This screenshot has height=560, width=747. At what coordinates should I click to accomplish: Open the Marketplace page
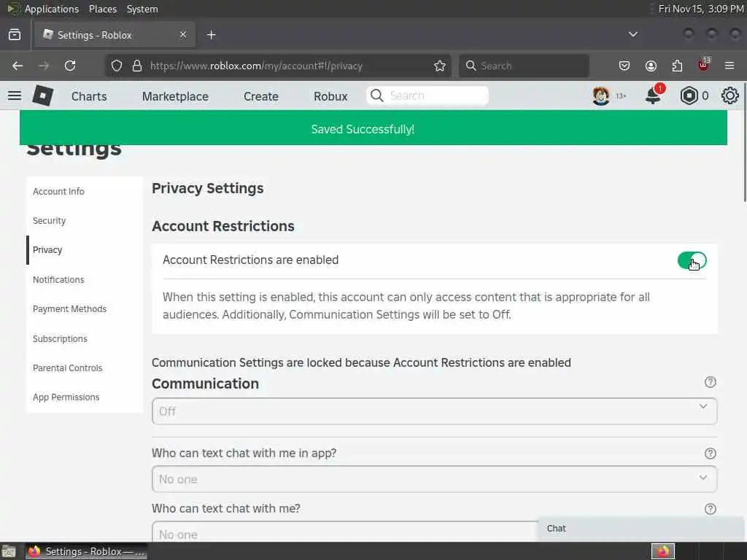175,96
